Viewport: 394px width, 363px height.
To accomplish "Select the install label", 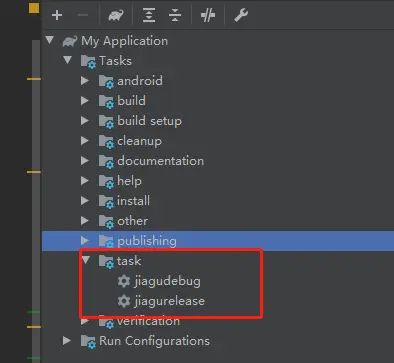I will (133, 201).
